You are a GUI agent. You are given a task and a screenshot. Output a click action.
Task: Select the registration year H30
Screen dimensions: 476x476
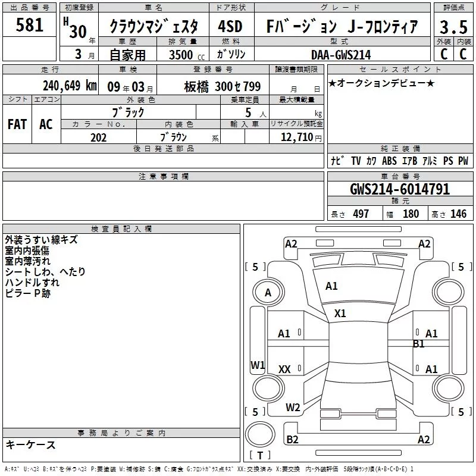point(76,29)
